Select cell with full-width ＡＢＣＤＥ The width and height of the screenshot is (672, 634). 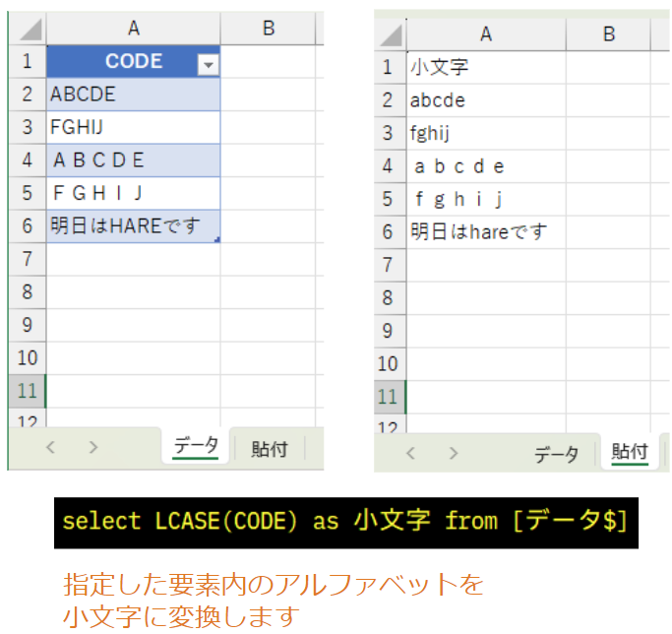tap(133, 160)
